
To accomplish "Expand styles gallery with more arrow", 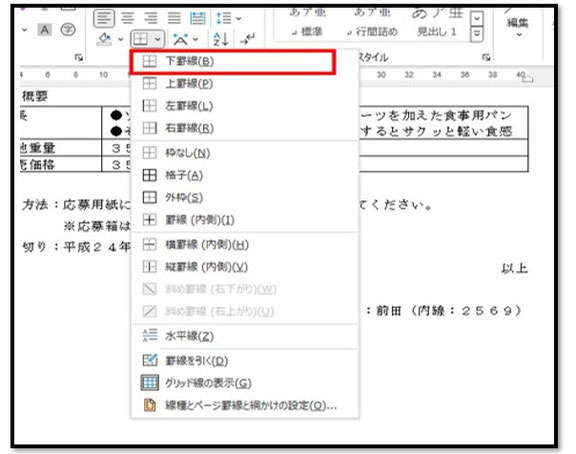I will pyautogui.click(x=476, y=35).
